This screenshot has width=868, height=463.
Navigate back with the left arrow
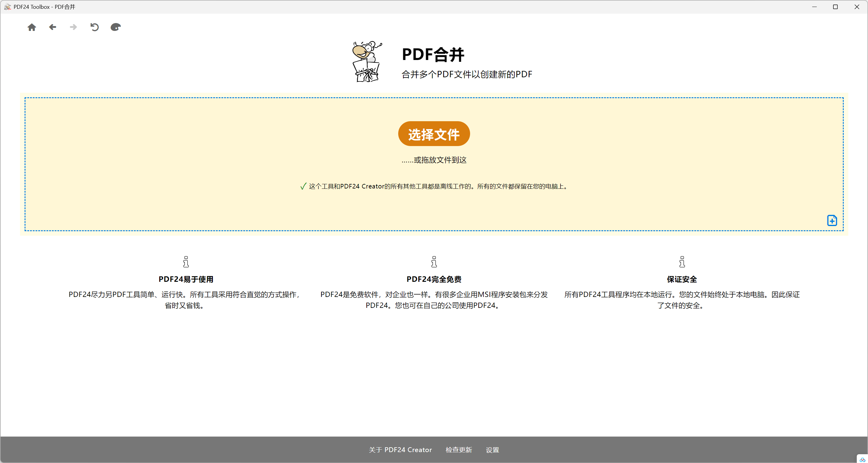(52, 27)
